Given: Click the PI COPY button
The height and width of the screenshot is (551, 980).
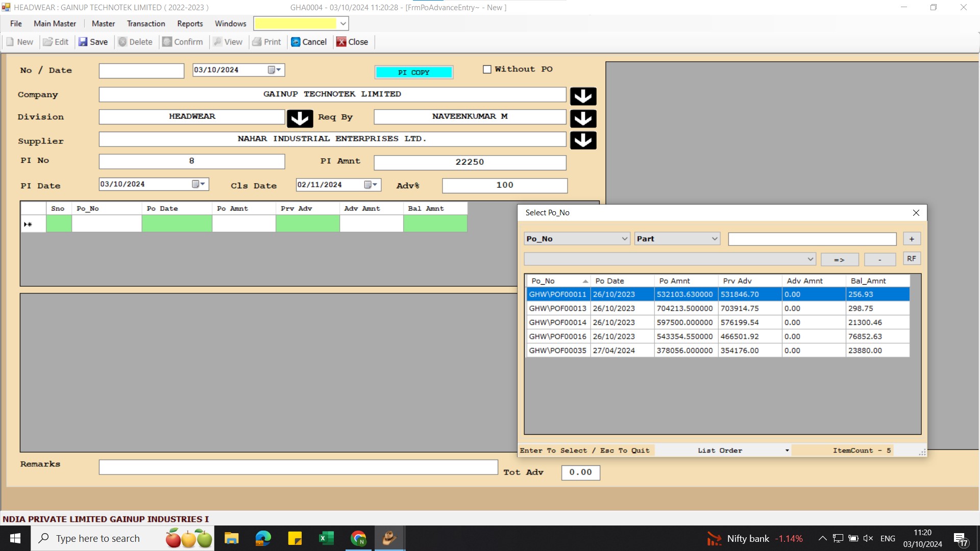Looking at the screenshot, I should click(413, 72).
